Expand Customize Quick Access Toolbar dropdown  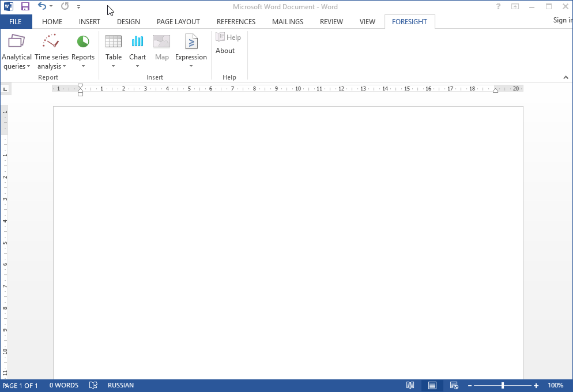[79, 7]
